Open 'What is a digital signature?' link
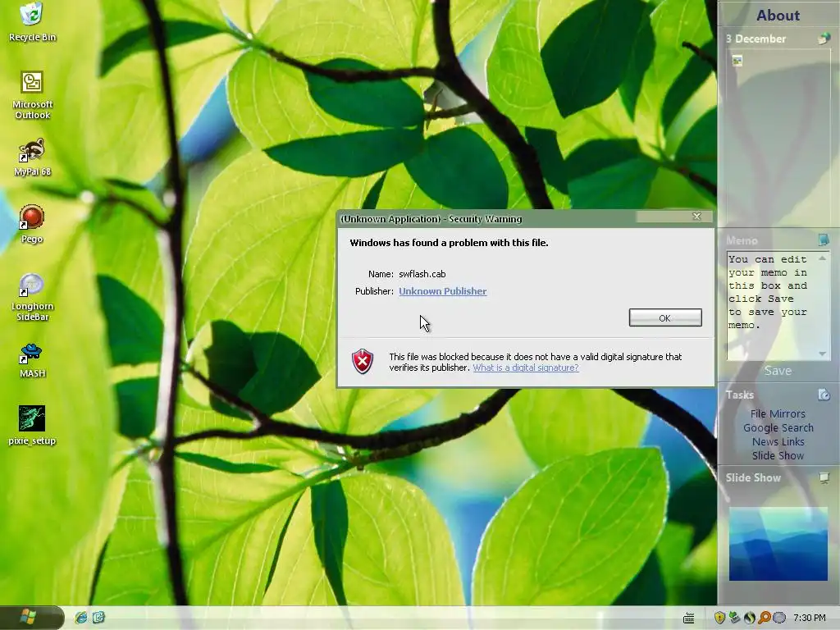This screenshot has height=630, width=840. point(526,367)
